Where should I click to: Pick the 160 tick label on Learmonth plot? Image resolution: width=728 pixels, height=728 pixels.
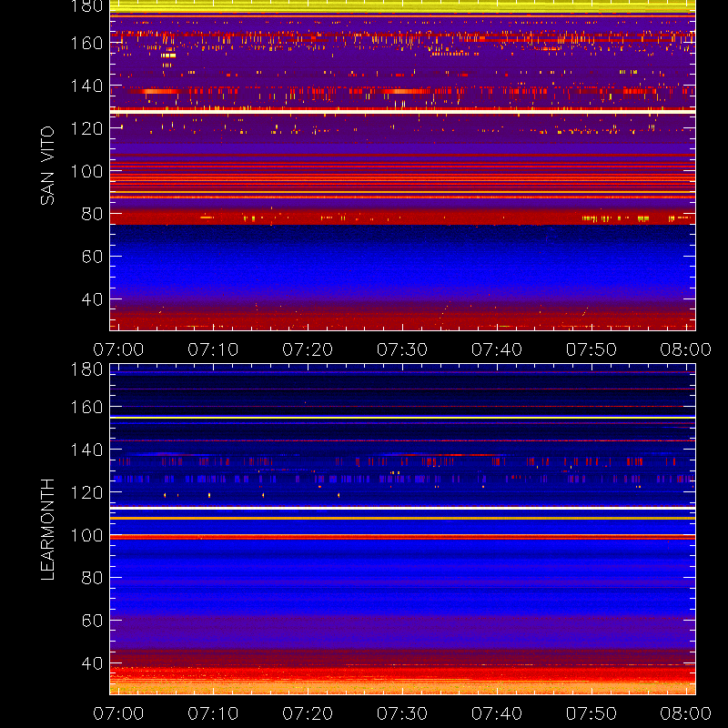[x=86, y=407]
